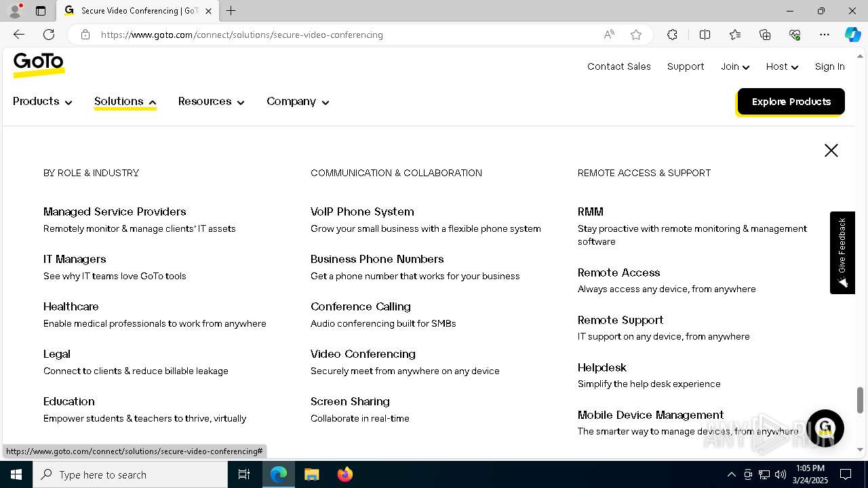Close the Secure Video Conferencing tab
The image size is (868, 488).
(x=208, y=11)
